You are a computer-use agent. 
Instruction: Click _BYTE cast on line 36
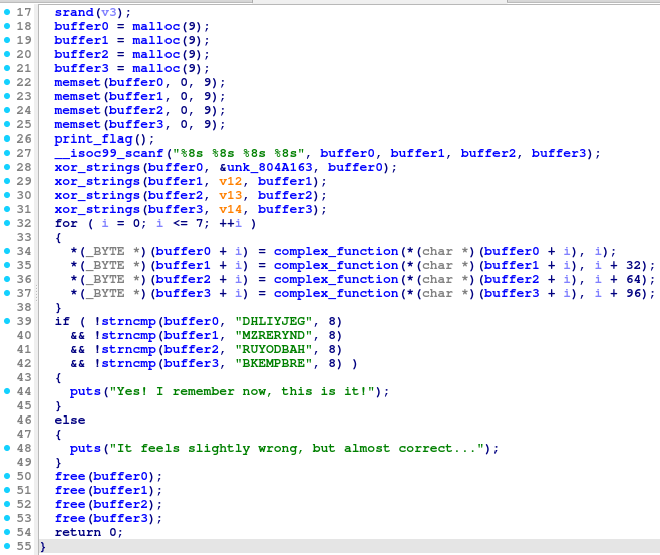[x=105, y=279]
